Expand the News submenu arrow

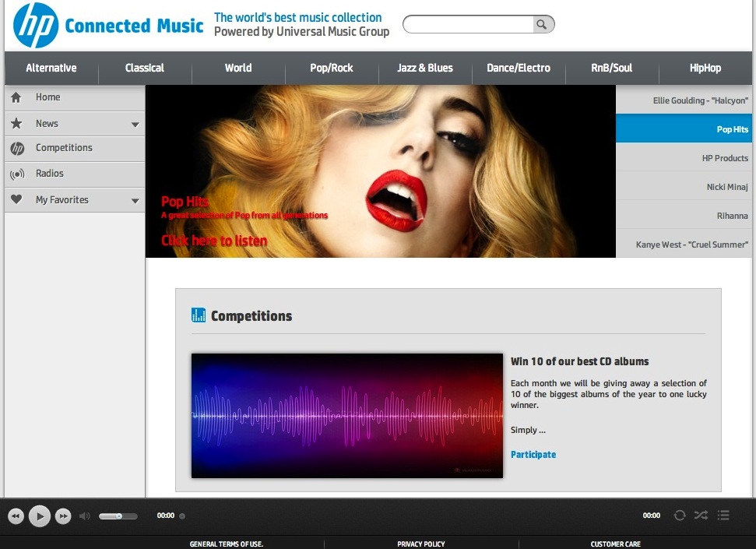pos(135,125)
